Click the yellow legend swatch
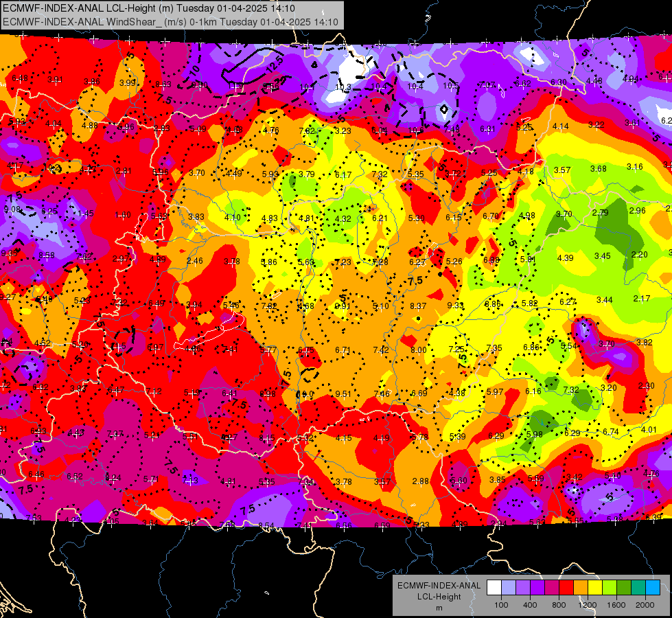Image resolution: width=672 pixels, height=618 pixels. point(595,588)
